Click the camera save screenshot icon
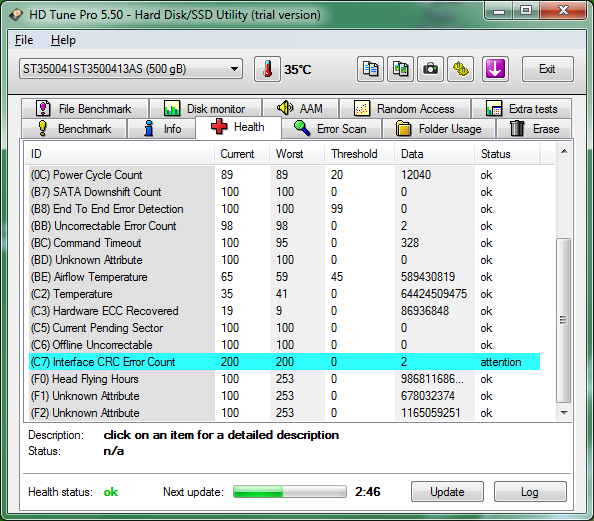The height and width of the screenshot is (521, 594). (430, 69)
